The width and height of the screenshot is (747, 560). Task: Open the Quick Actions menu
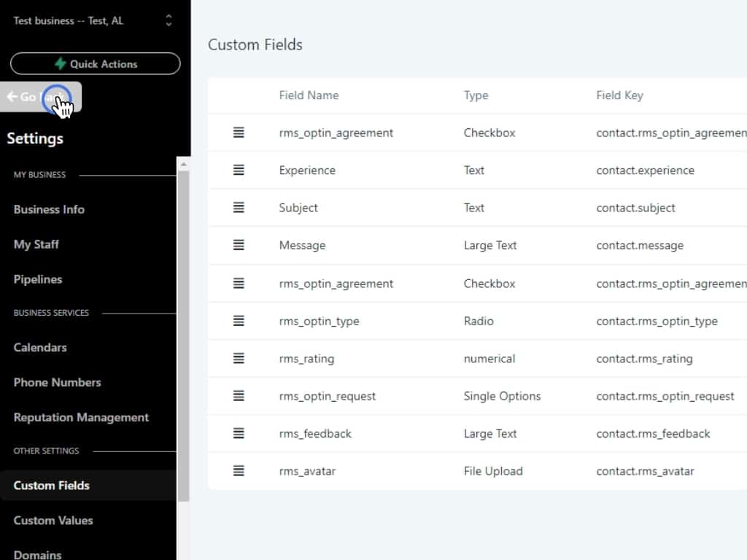(x=95, y=63)
